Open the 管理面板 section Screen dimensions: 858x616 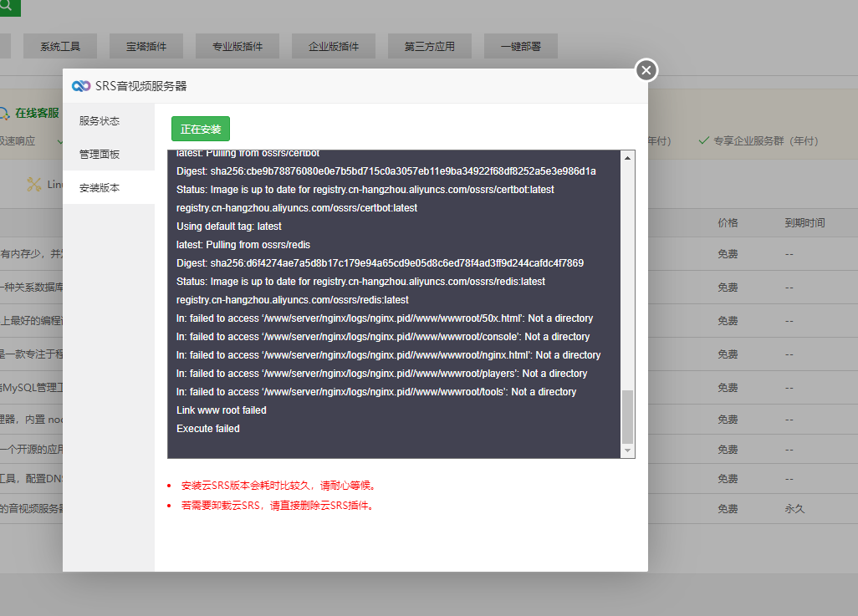[x=109, y=155]
